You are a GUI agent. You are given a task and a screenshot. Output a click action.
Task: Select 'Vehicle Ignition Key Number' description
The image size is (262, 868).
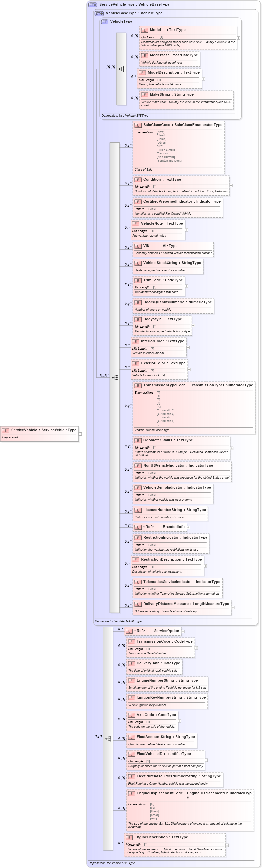click(x=147, y=705)
